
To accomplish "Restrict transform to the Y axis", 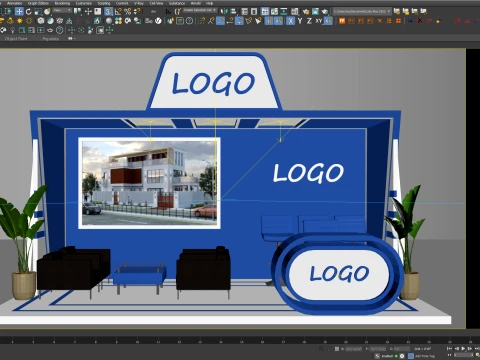I will [300, 21].
